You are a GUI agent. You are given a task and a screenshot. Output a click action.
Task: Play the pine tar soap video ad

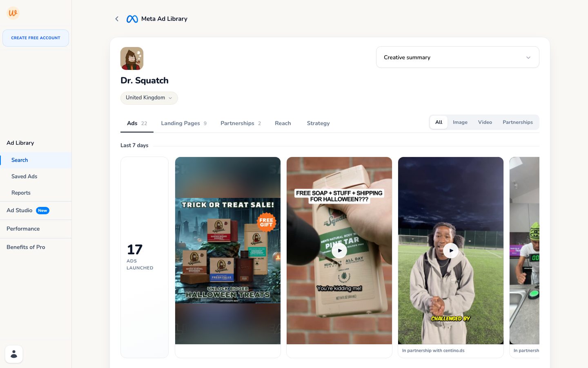[x=339, y=251]
